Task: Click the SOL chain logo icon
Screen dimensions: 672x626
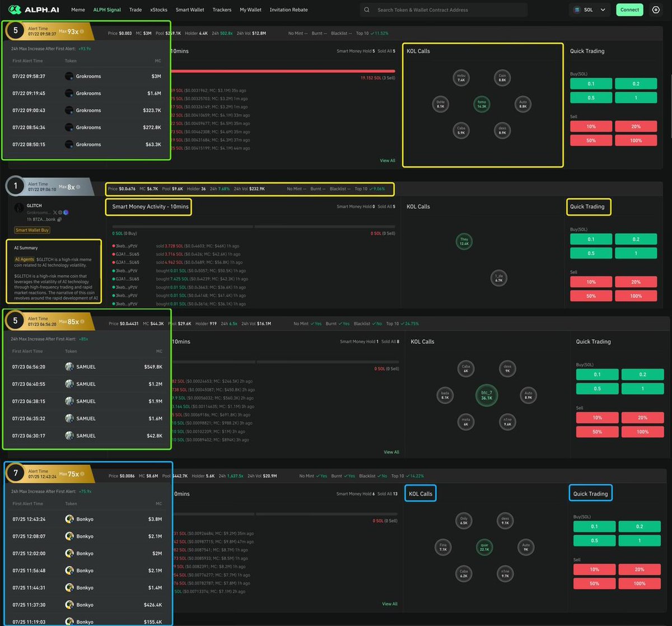Action: (x=577, y=10)
